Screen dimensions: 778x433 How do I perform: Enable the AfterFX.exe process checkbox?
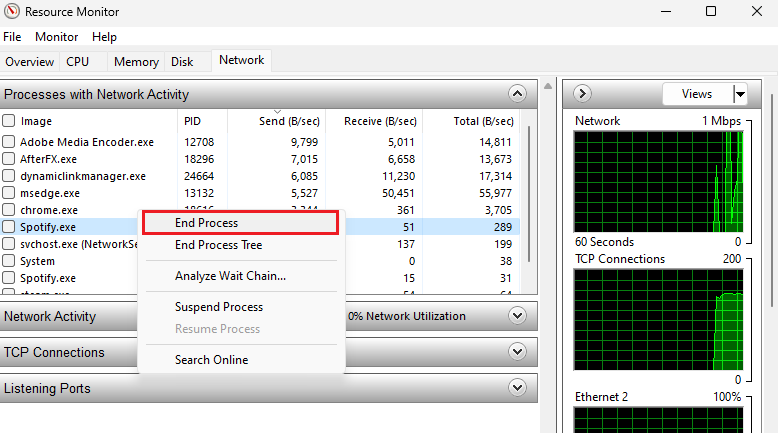tap(9, 159)
